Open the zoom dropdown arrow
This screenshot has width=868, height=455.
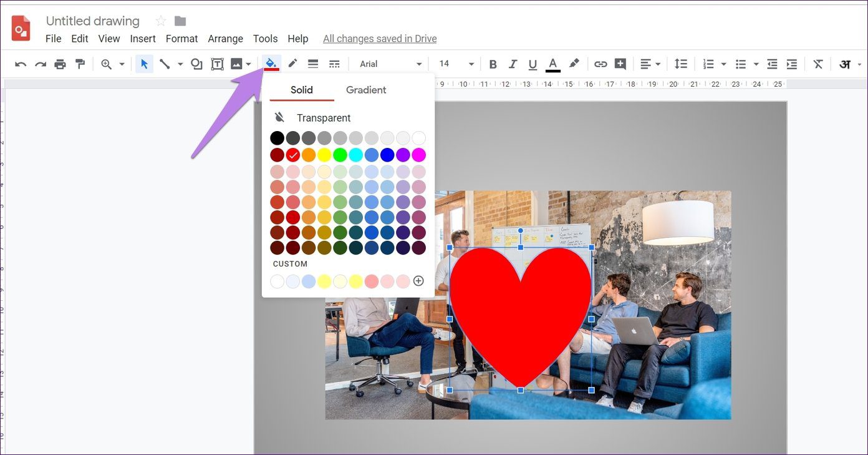pos(122,64)
